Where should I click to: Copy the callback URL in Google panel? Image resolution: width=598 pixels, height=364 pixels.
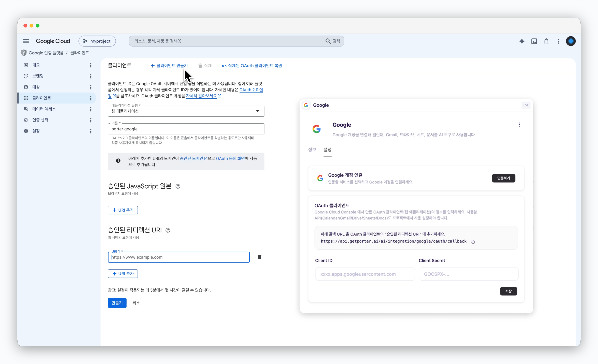[x=472, y=241]
